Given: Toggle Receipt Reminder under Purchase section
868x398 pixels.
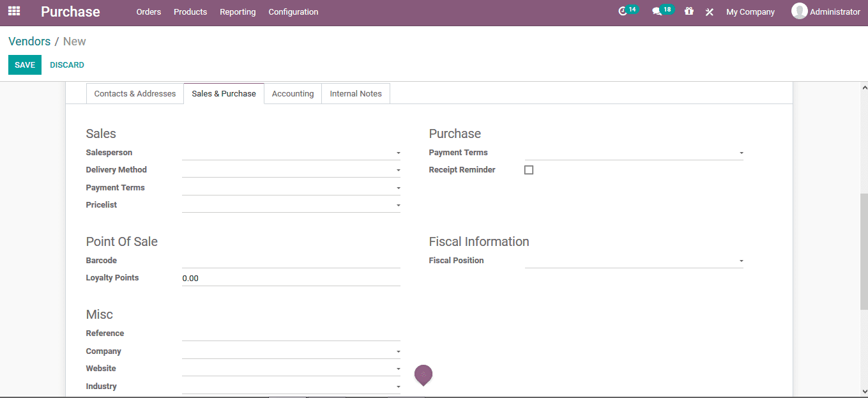Looking at the screenshot, I should pos(528,169).
